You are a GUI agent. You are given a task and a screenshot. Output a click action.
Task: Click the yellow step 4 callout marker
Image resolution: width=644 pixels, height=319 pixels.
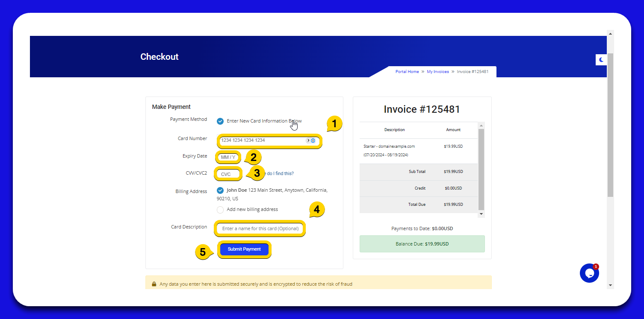coord(316,210)
